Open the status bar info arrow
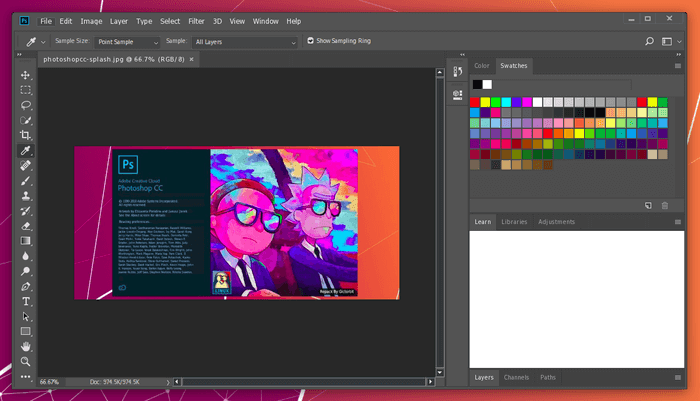Image resolution: width=700 pixels, height=401 pixels. pyautogui.click(x=168, y=382)
